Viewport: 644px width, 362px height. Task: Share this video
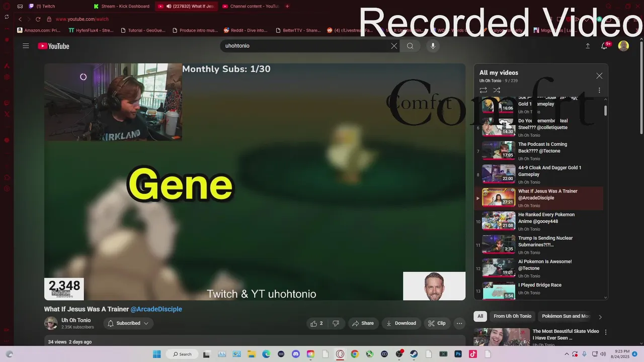pos(363,323)
